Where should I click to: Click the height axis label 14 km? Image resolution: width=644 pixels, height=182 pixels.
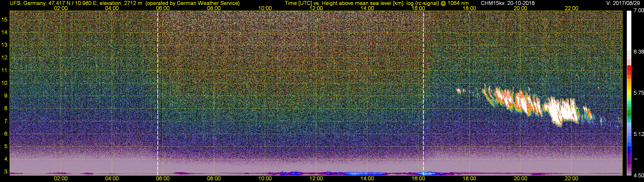pyautogui.click(x=5, y=32)
